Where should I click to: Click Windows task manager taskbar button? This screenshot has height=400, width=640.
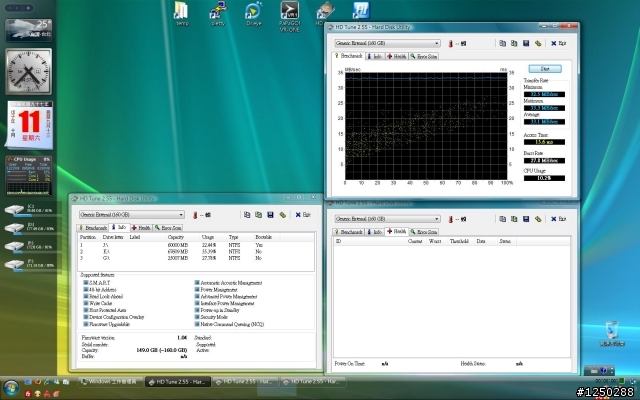pos(110,382)
